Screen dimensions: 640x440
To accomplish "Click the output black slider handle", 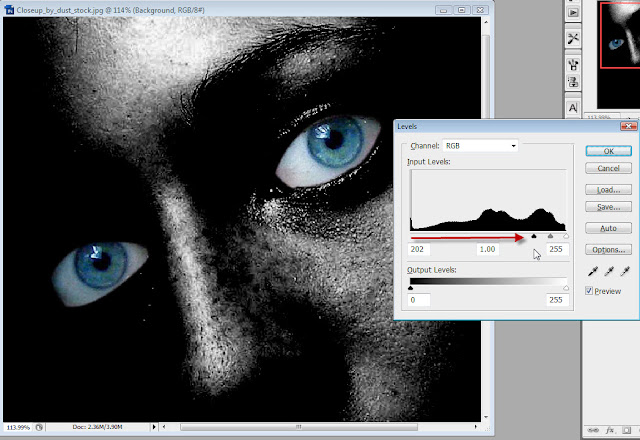I will coord(411,288).
